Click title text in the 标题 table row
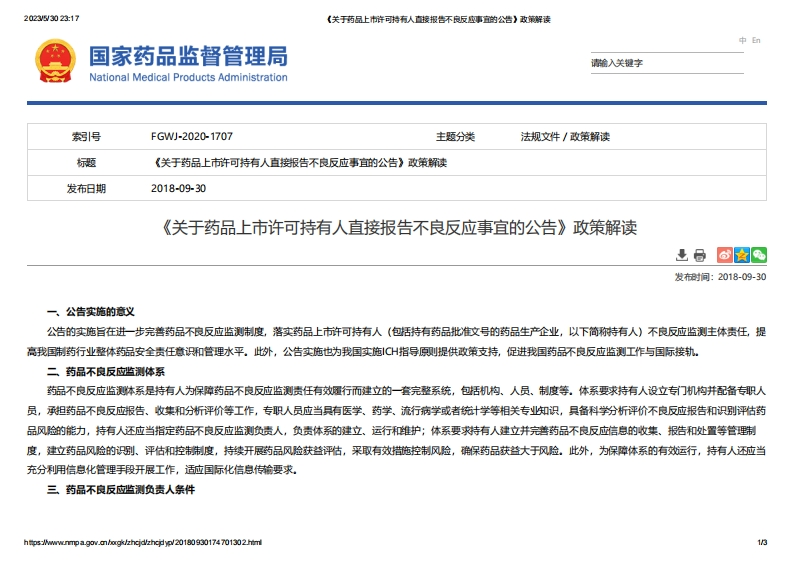The width and height of the screenshot is (793, 561). (299, 163)
